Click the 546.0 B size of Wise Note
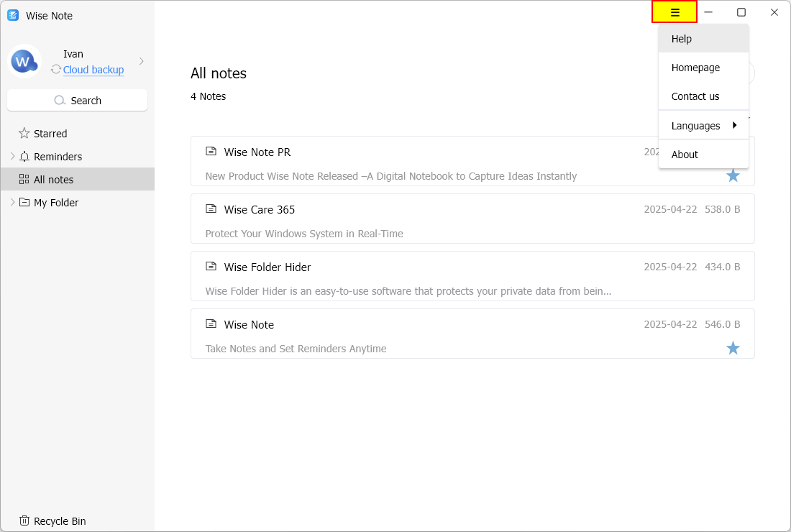 pyautogui.click(x=722, y=324)
